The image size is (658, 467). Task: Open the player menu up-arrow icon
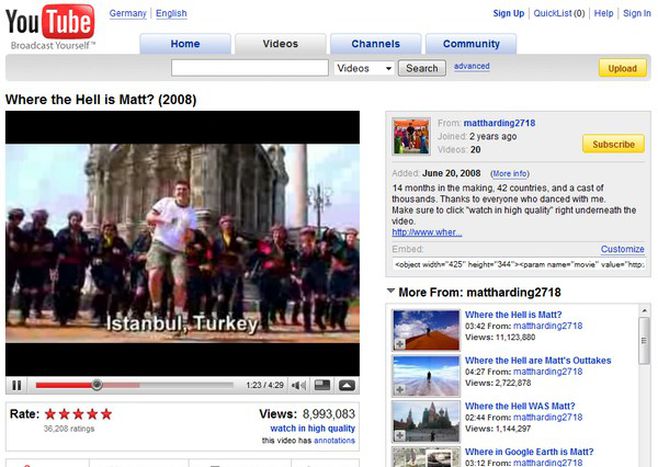click(347, 385)
